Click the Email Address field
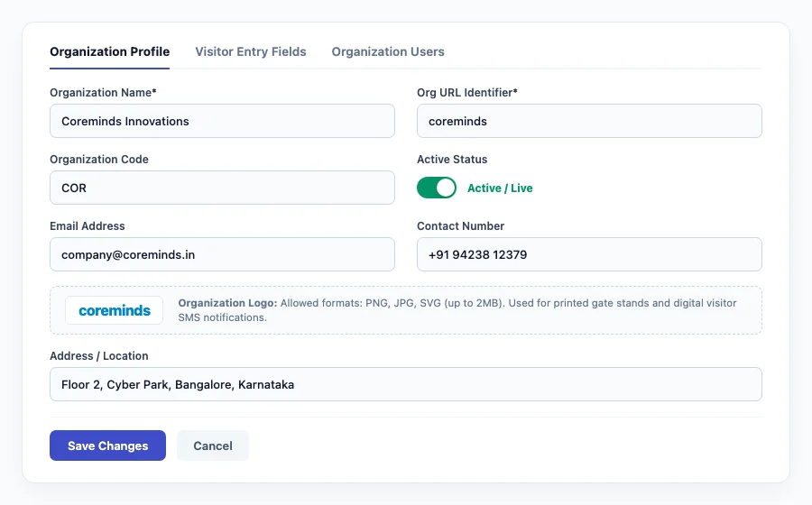 (222, 254)
